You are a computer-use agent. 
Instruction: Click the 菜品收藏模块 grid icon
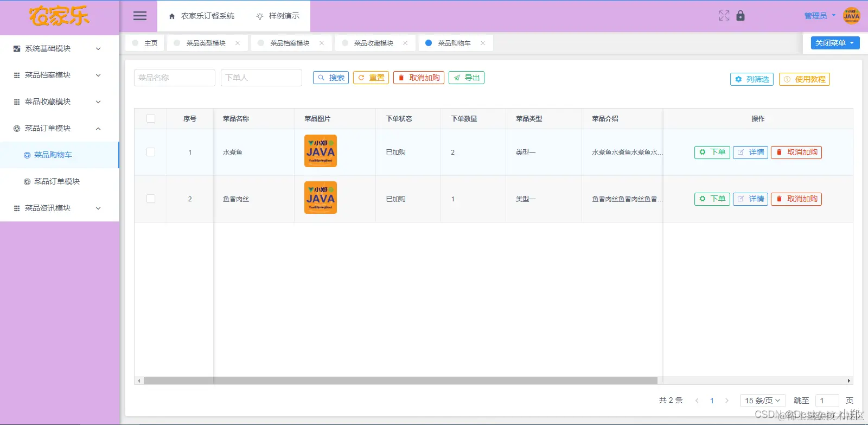17,102
